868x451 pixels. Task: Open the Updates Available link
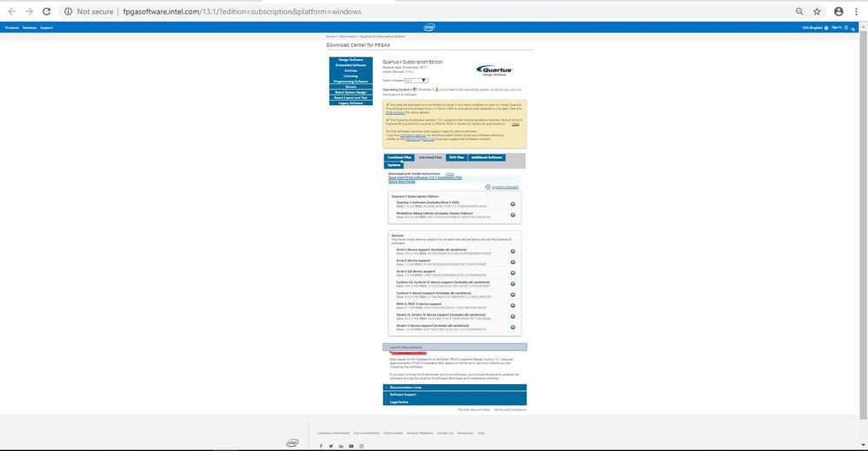click(x=505, y=187)
